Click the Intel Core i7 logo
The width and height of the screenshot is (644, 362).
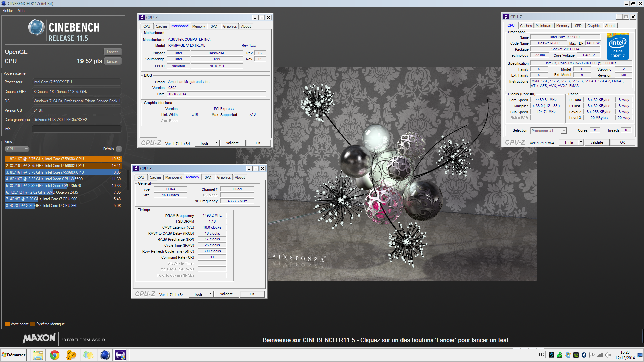pyautogui.click(x=618, y=46)
